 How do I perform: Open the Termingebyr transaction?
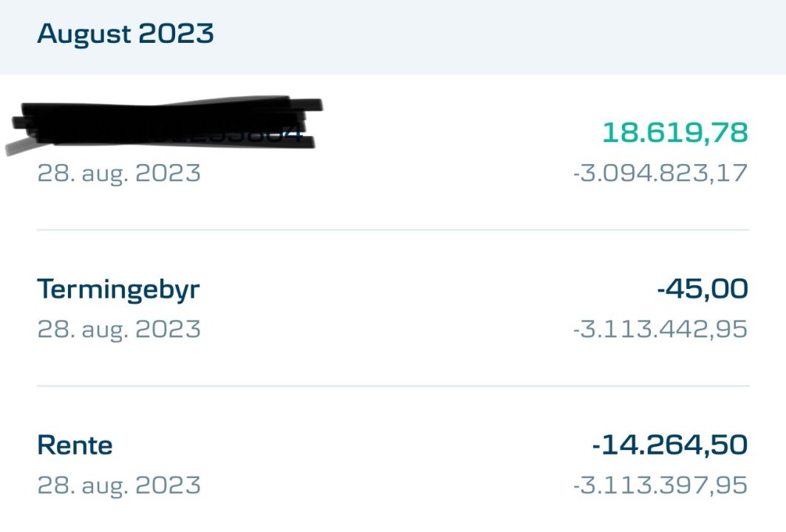(x=118, y=290)
